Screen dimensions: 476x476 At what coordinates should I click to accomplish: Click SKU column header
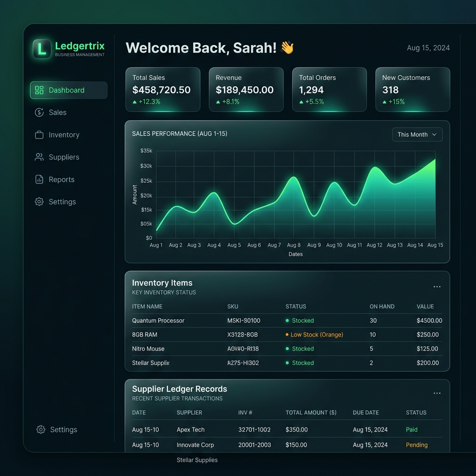[232, 307]
